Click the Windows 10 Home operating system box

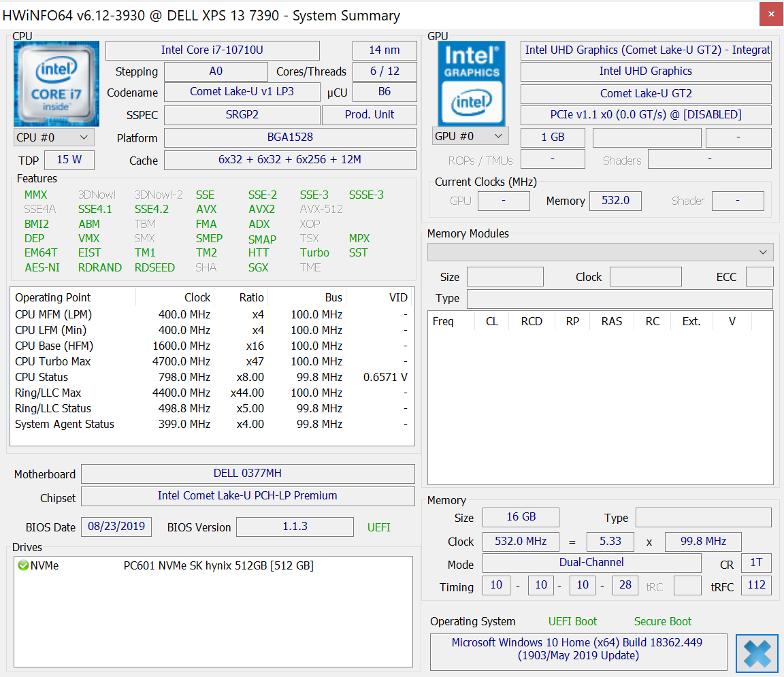point(578,650)
